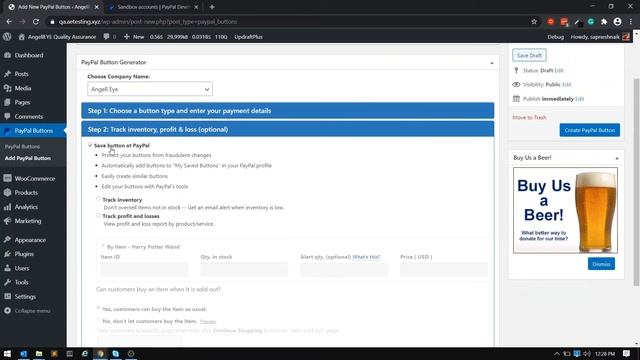Screen dimensions: 640x360
Task: Open the Marketing menu
Action: click(28, 221)
